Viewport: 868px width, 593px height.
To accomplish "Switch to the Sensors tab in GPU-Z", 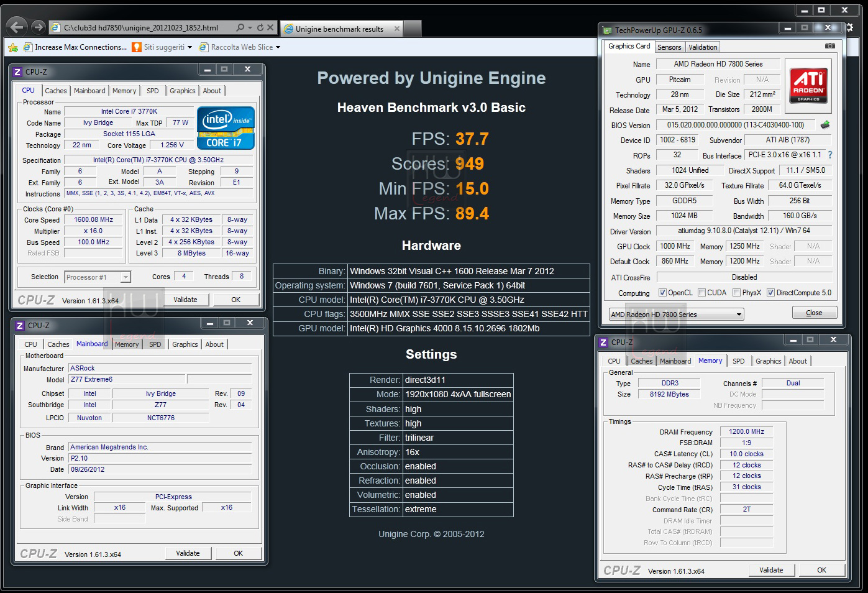I will coord(669,47).
